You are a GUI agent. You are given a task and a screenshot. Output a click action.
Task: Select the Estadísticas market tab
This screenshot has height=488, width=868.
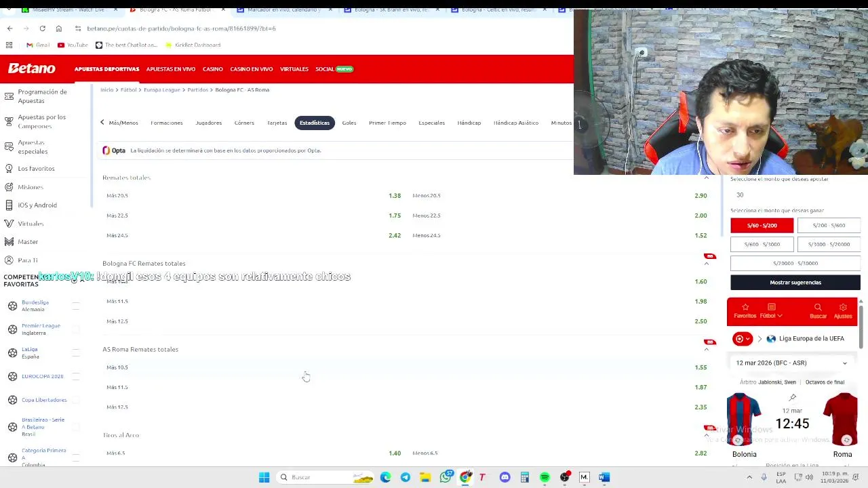point(315,123)
